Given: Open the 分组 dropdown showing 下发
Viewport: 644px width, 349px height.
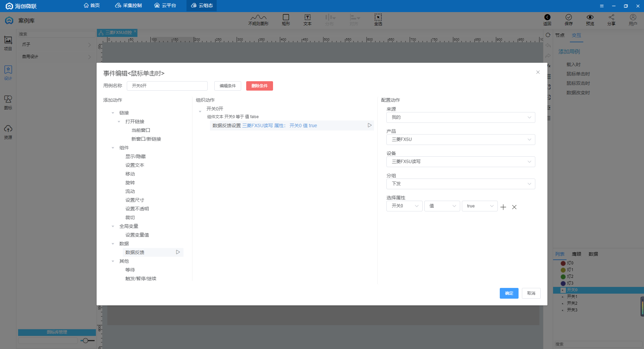Looking at the screenshot, I should pos(461,184).
